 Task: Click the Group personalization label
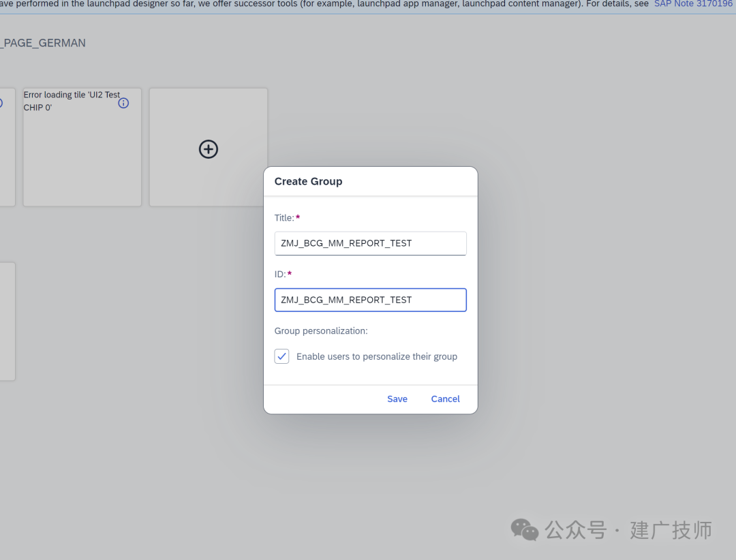321,331
